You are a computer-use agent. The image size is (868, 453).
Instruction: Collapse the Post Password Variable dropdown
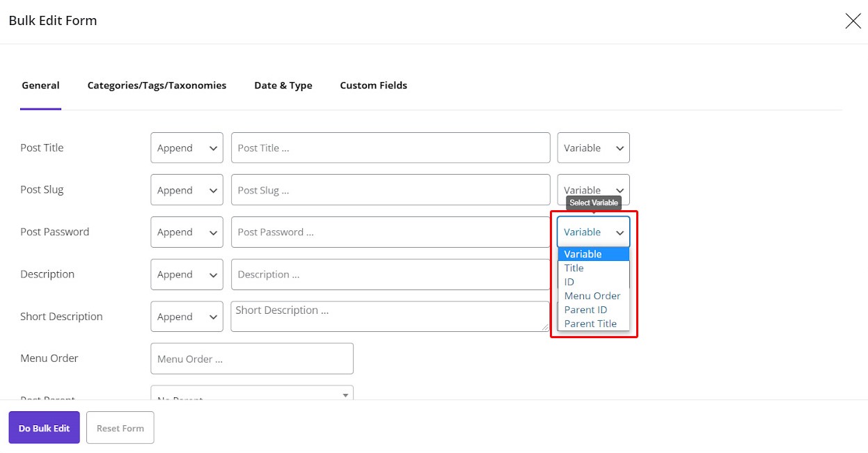pyautogui.click(x=594, y=232)
